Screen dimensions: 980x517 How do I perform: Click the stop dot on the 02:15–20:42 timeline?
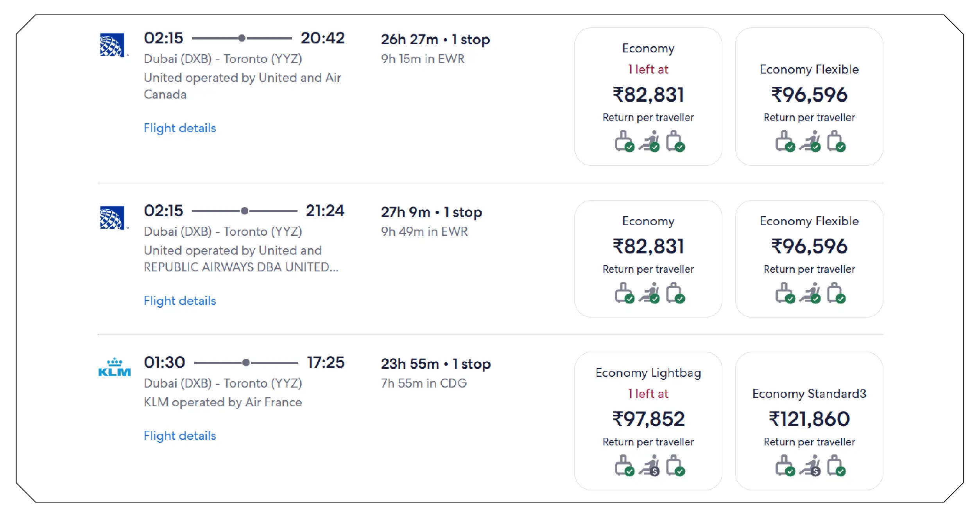[x=242, y=38]
